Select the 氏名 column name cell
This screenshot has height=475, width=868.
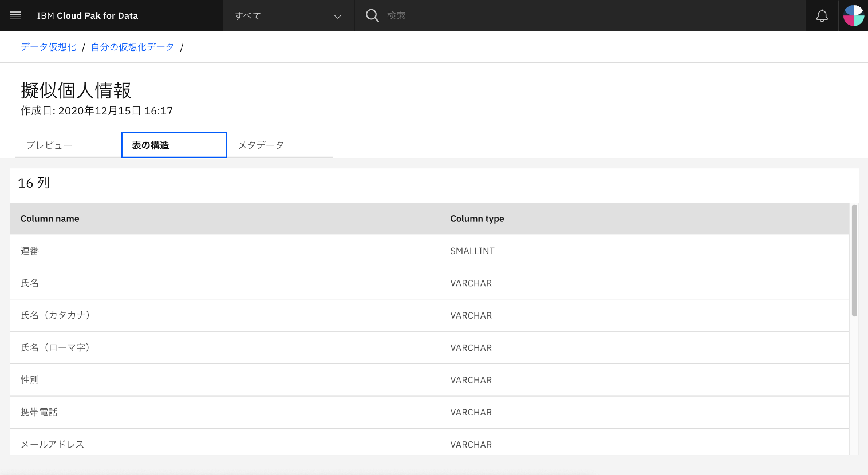30,283
